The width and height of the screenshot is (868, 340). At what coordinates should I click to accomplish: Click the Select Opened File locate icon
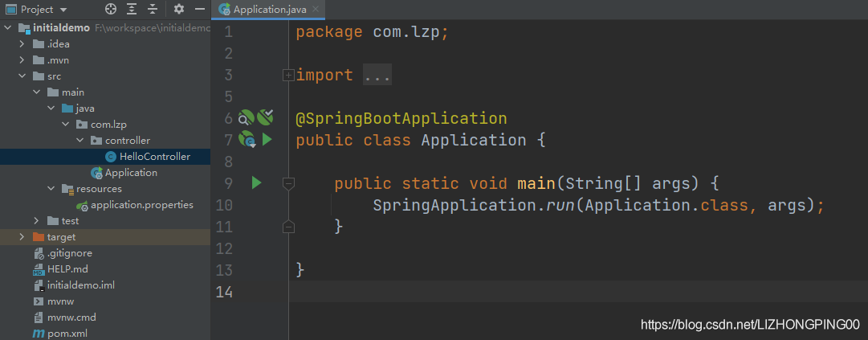[111, 10]
